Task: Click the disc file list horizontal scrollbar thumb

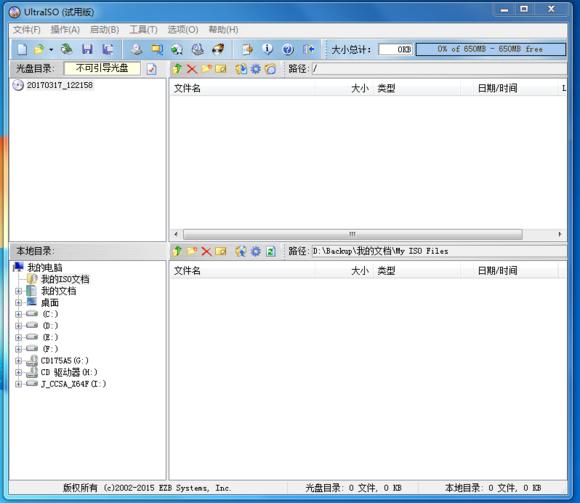Action: (x=353, y=234)
